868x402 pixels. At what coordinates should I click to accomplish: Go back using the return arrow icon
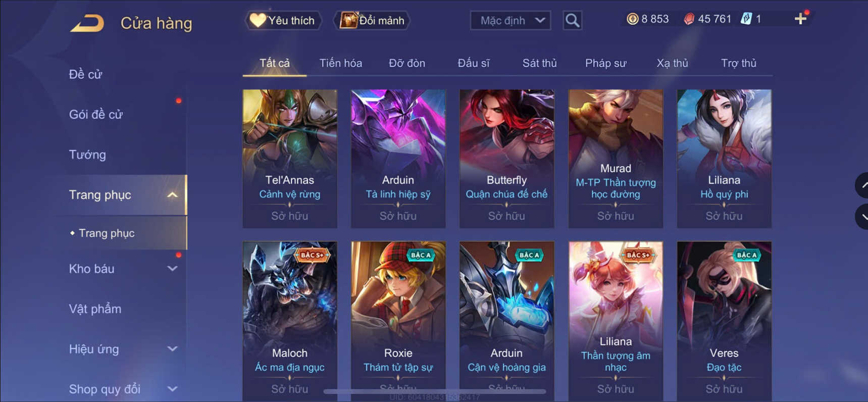tap(87, 23)
